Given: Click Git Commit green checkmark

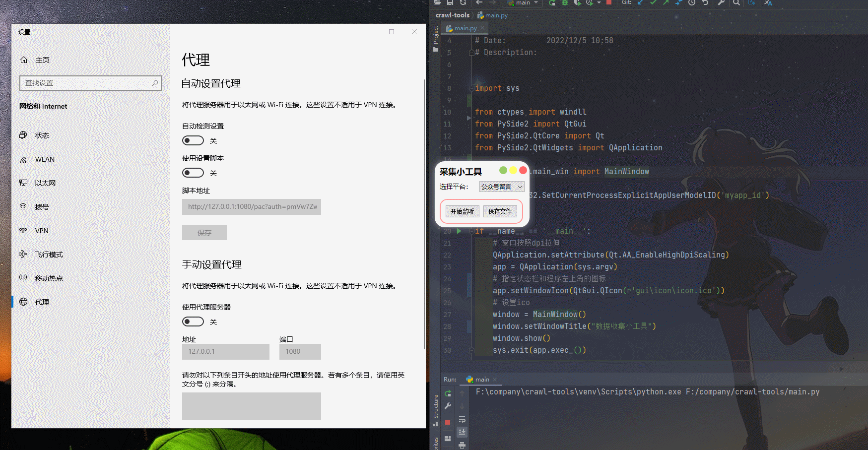Looking at the screenshot, I should click(x=653, y=2).
